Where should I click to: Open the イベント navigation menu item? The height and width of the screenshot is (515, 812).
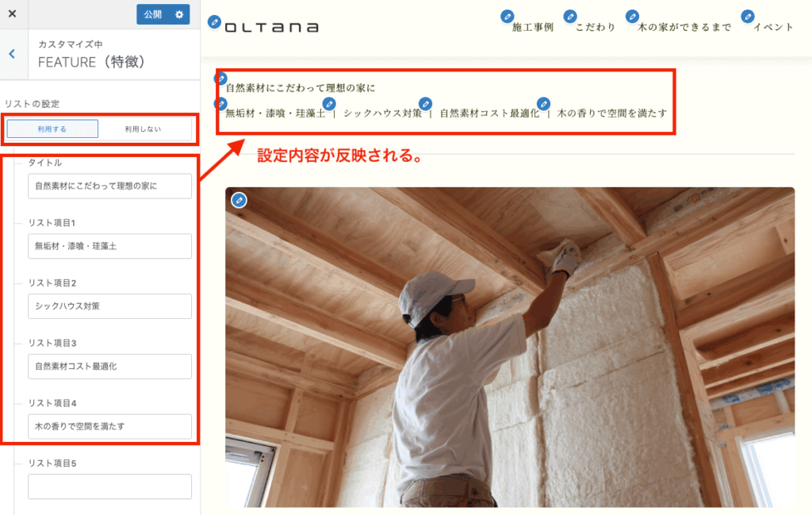coord(772,27)
